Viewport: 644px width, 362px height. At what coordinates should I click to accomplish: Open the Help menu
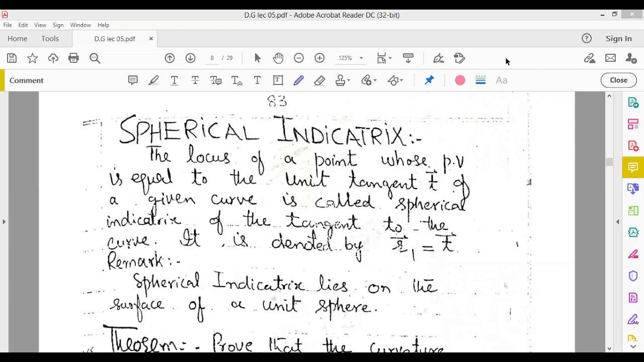[x=103, y=25]
